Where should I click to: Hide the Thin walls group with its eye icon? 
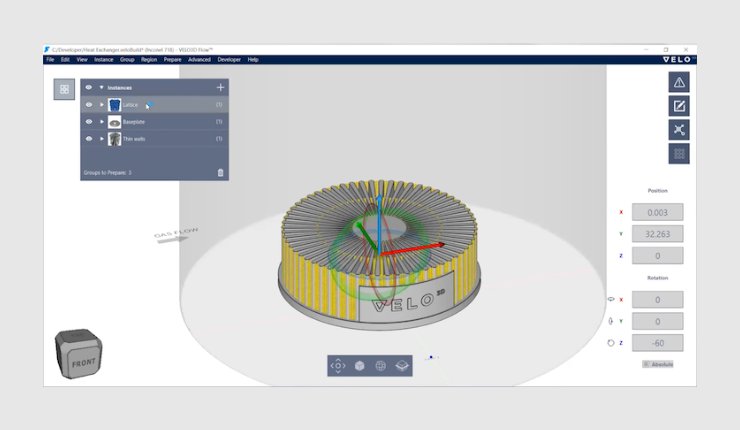point(89,139)
